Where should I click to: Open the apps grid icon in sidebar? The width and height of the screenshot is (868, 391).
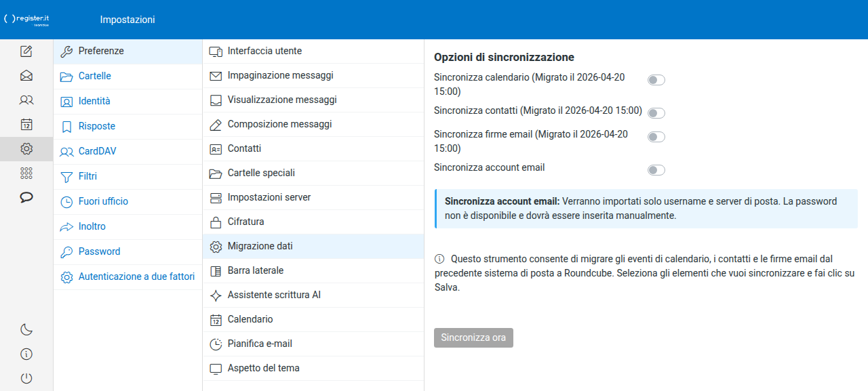tap(26, 173)
